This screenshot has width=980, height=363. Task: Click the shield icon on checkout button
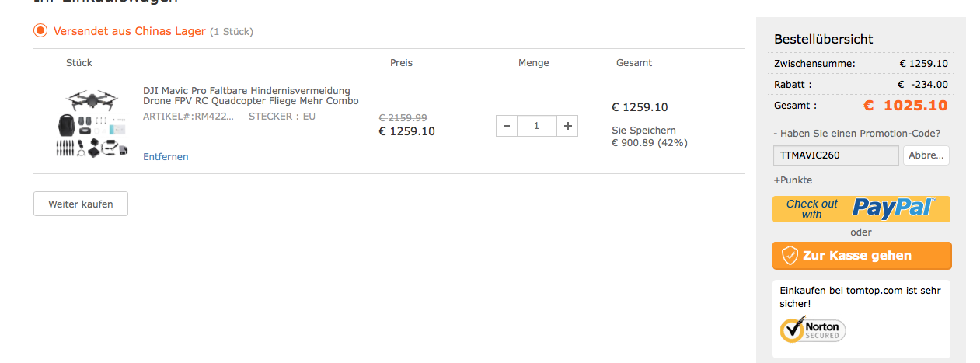tap(790, 256)
